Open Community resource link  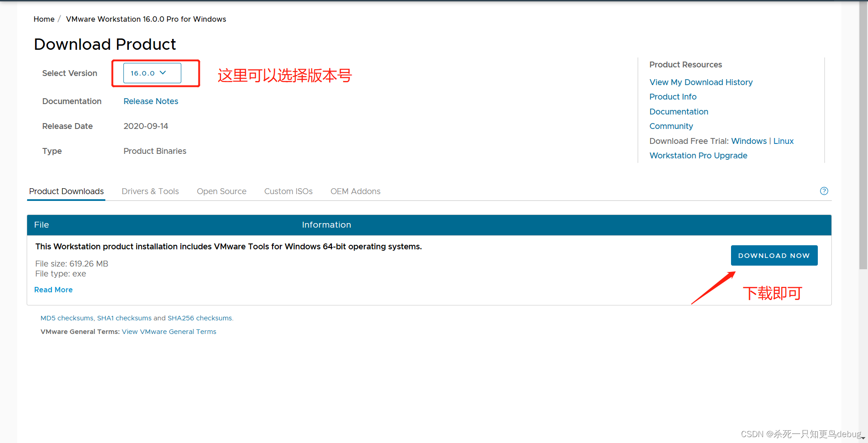tap(671, 126)
